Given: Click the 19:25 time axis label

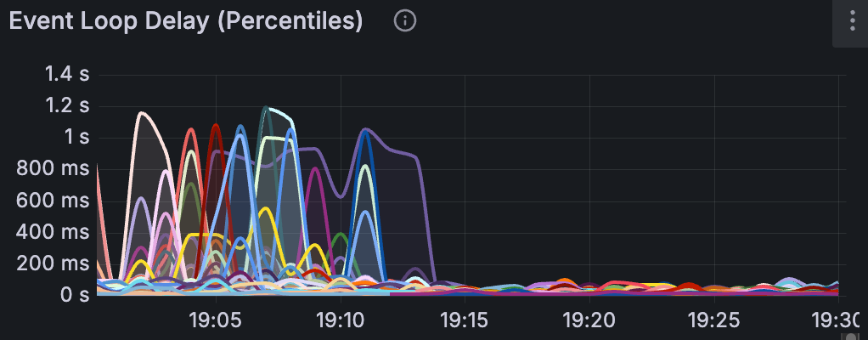Looking at the screenshot, I should (x=715, y=320).
